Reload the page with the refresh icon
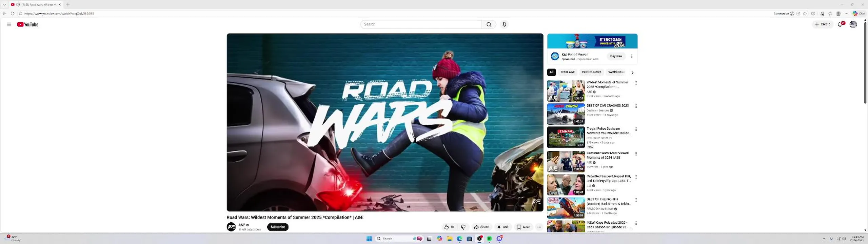This screenshot has height=244, width=868. [x=13, y=14]
